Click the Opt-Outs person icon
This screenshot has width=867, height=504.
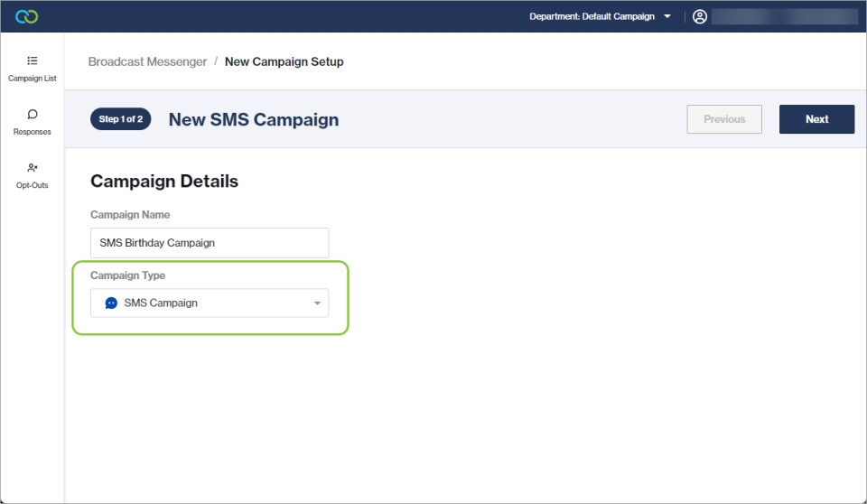click(x=33, y=168)
